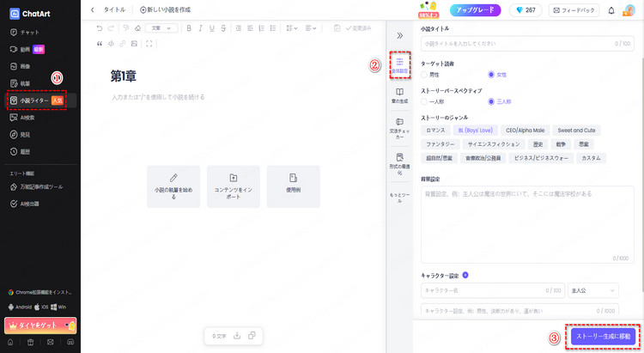Open the line spacing dropdown
The image size is (644, 353).
pos(292,28)
